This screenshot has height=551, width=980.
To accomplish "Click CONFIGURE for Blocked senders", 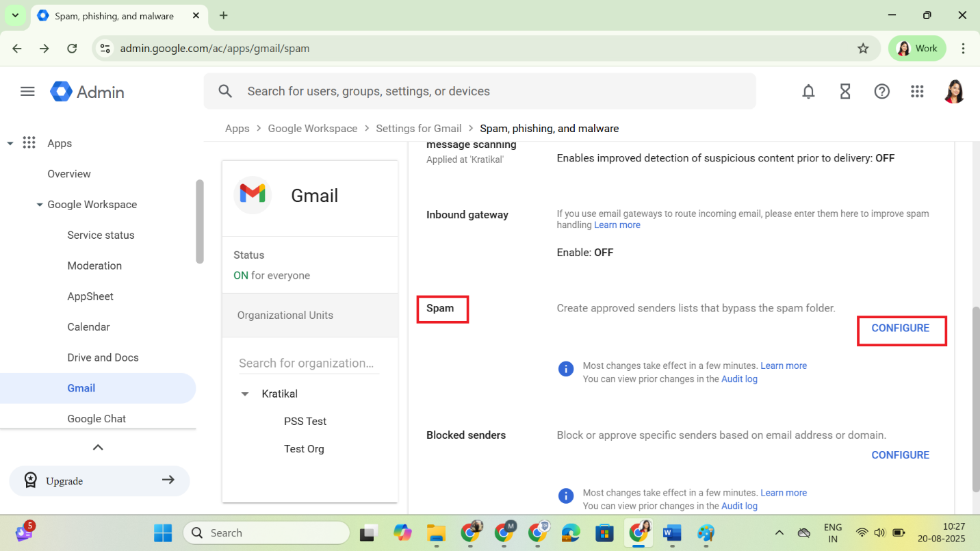I will (x=900, y=455).
